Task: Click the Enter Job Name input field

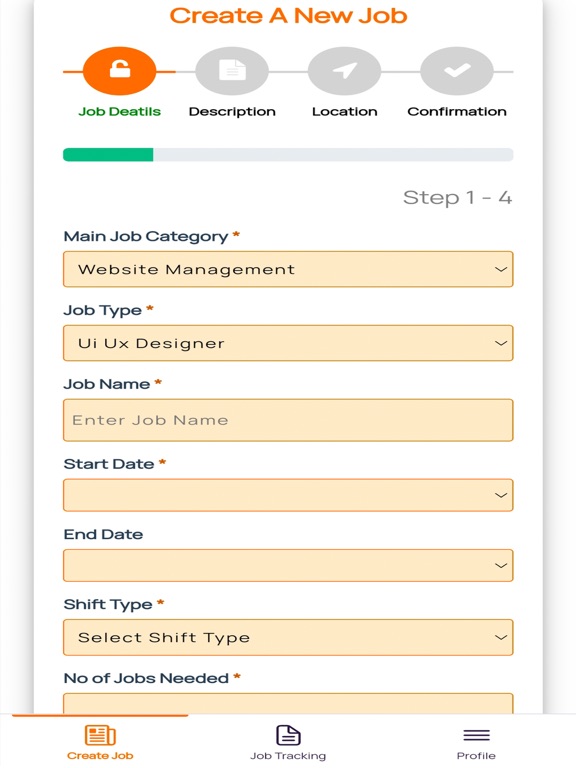Action: [288, 420]
